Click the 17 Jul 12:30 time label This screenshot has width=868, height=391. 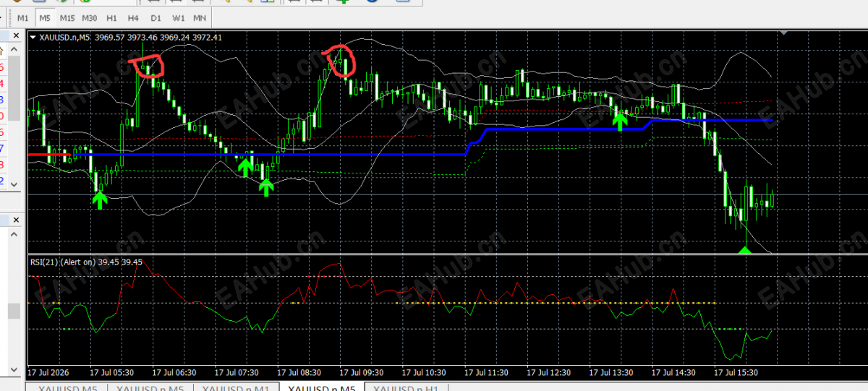pos(549,372)
